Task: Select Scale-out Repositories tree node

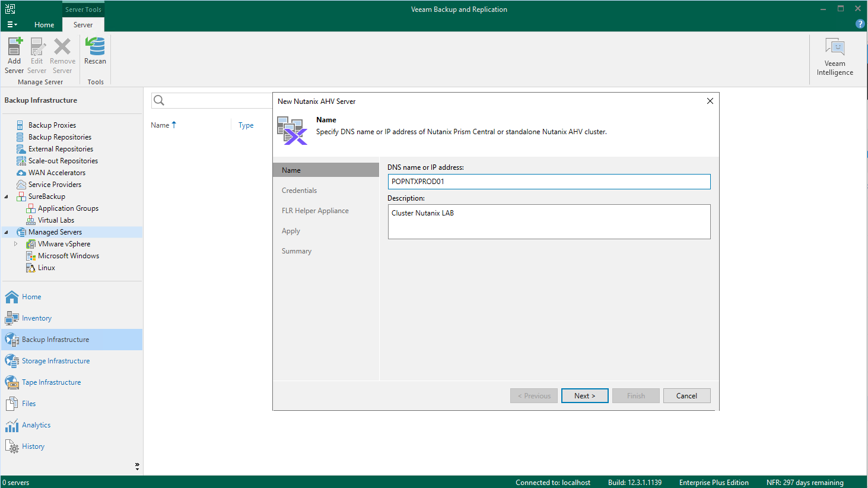Action: (63, 161)
